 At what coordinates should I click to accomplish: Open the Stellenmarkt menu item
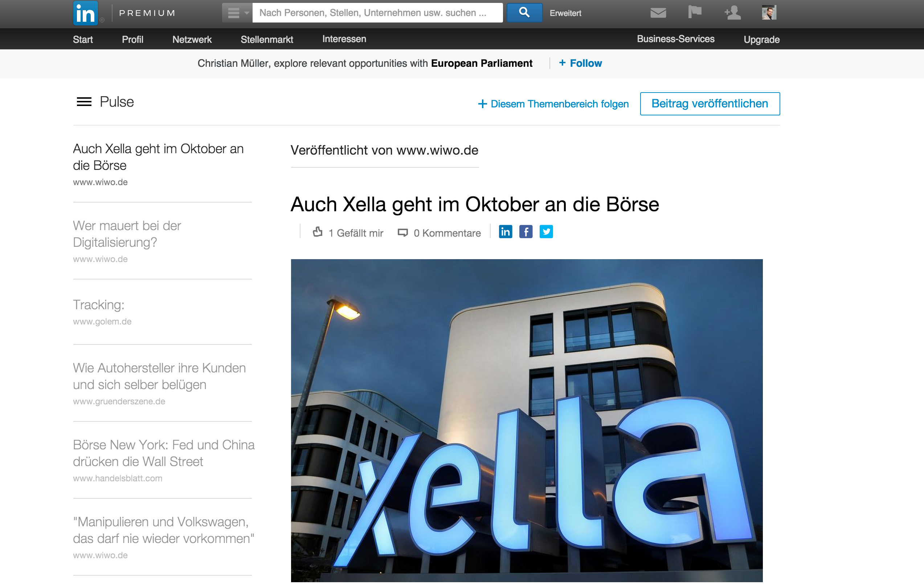(267, 40)
